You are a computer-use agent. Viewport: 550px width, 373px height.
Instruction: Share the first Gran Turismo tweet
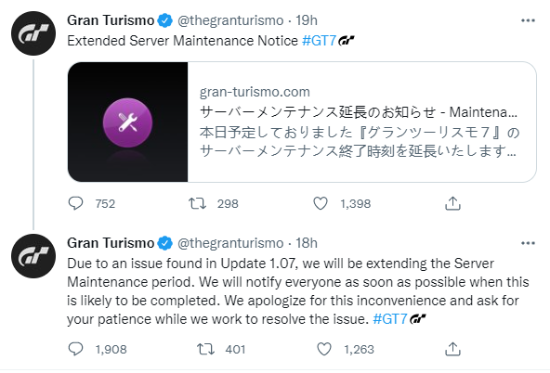point(452,203)
